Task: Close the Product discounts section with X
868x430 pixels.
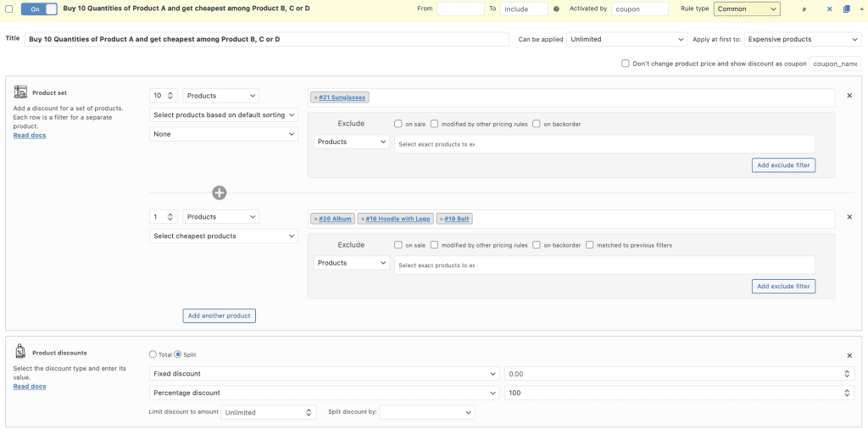Action: pos(849,355)
